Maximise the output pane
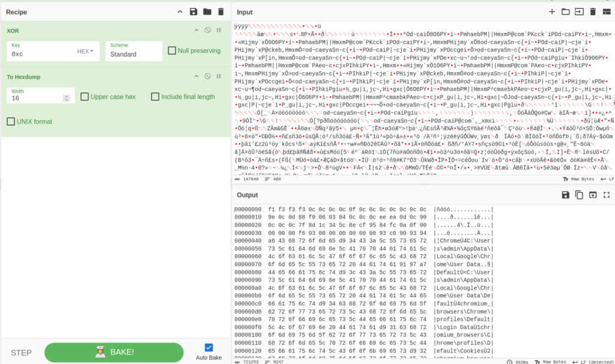The image size is (615, 364). point(607,195)
